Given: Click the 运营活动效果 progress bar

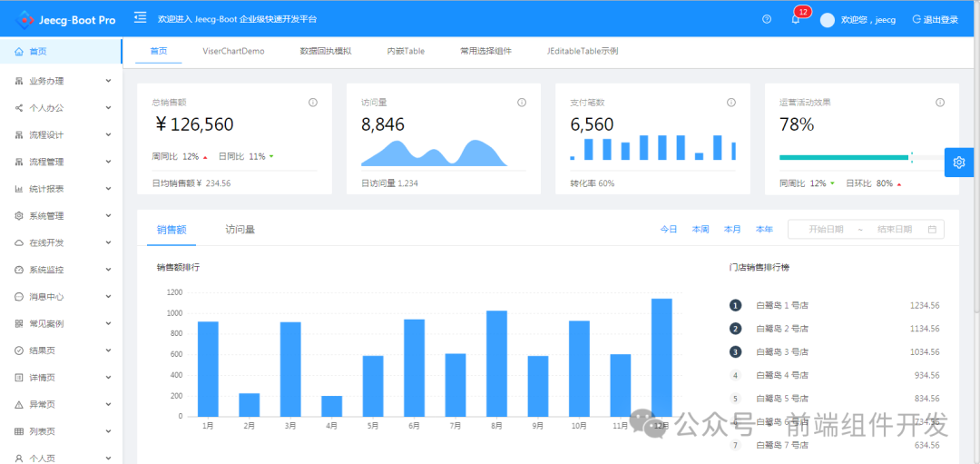Looking at the screenshot, I should 844,157.
